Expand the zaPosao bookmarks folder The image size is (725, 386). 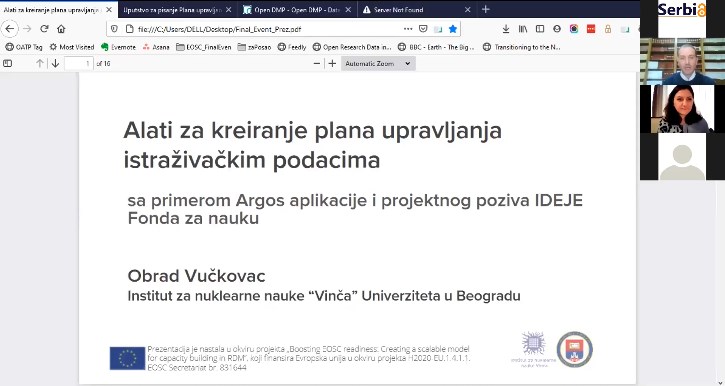(x=254, y=47)
